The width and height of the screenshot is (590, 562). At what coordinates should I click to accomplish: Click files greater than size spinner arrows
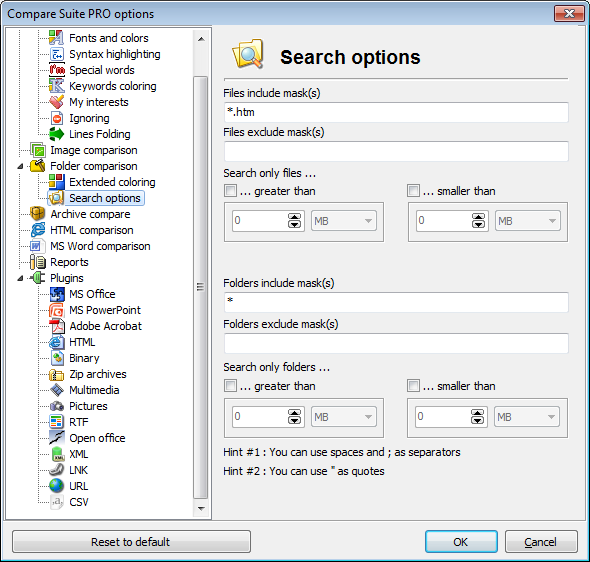click(x=294, y=220)
